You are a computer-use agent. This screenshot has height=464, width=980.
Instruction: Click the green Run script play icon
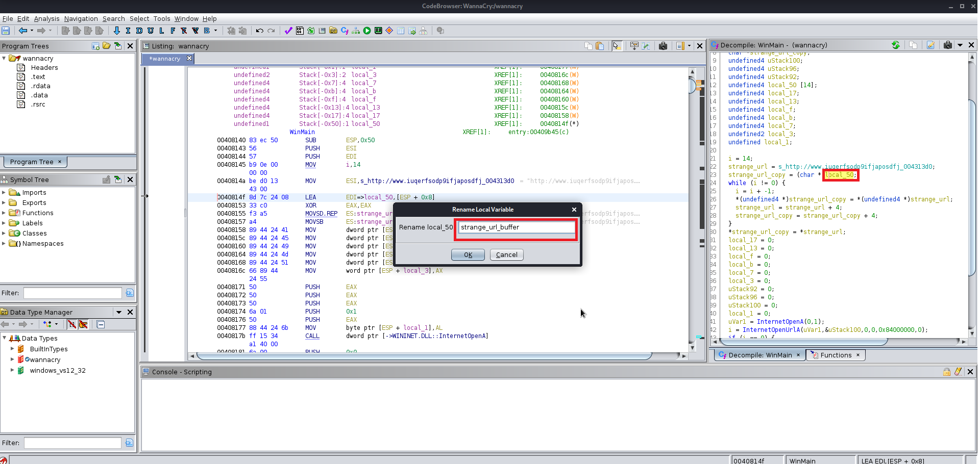[367, 31]
